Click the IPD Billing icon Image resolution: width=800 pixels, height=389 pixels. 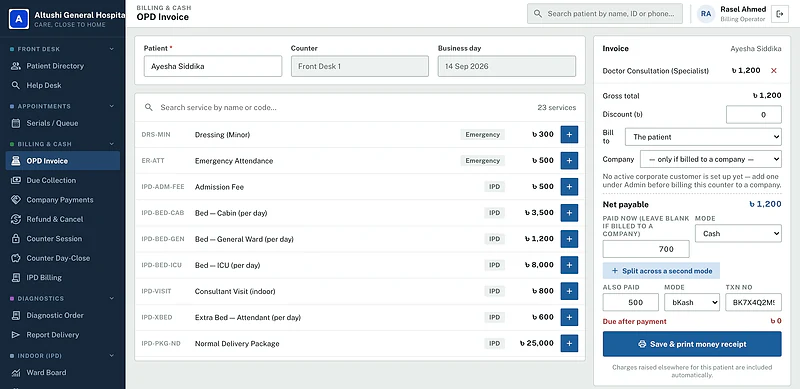coord(16,277)
